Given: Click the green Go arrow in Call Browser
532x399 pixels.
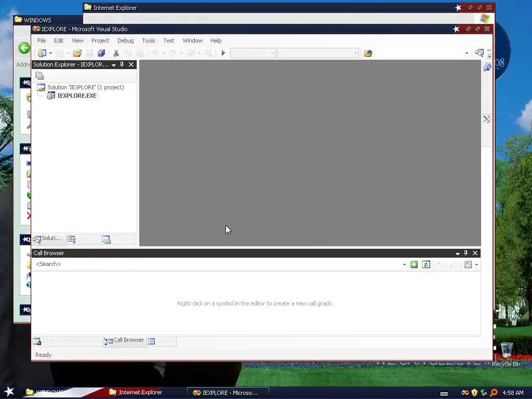Looking at the screenshot, I should pos(414,264).
